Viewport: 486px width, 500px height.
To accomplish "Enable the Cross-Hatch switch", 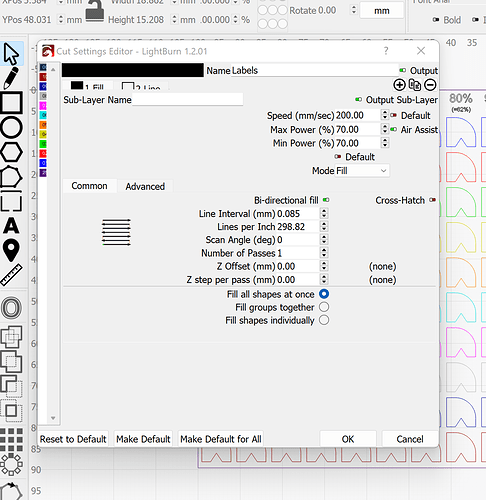I will 432,200.
